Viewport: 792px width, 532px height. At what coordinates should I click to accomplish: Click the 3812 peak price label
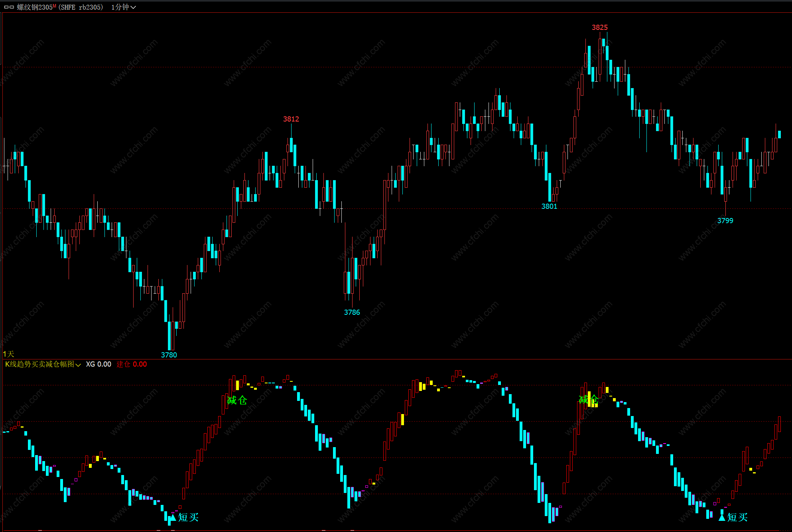[x=291, y=119]
